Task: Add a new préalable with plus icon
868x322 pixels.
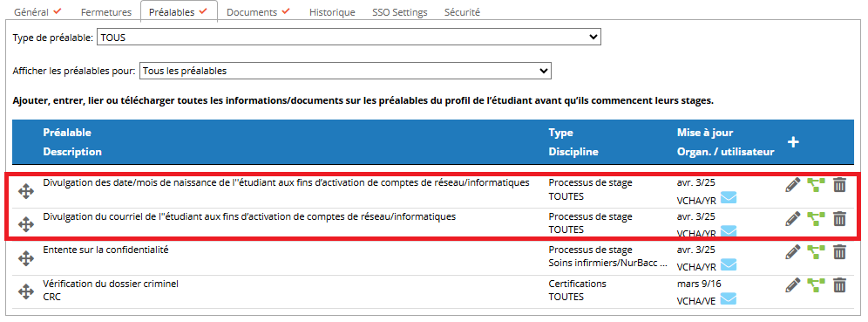Action: [x=793, y=142]
